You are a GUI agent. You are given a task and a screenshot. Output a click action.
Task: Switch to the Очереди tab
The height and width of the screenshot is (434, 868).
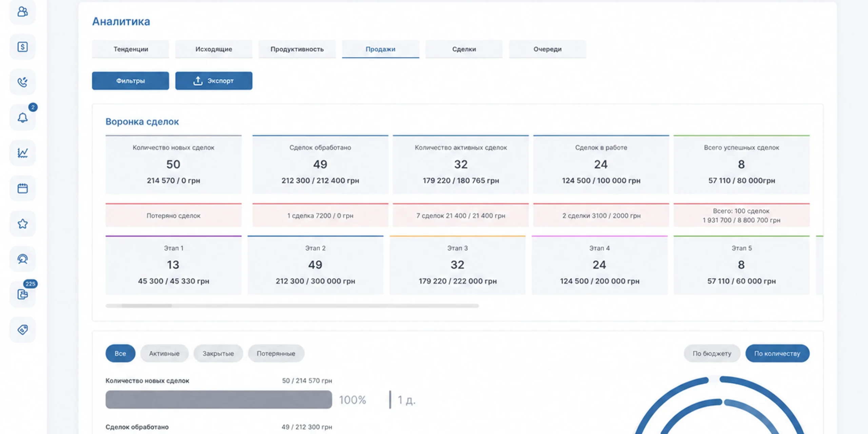(547, 49)
